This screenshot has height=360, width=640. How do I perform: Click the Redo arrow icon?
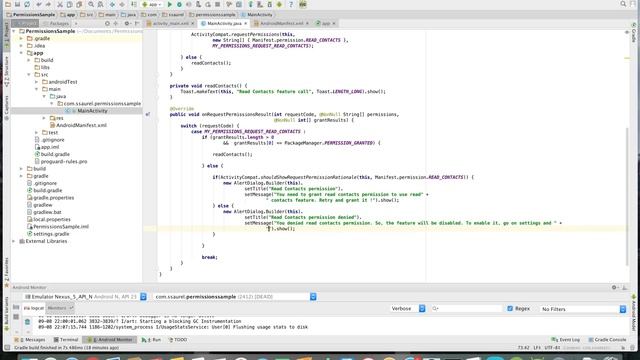click(48, 4)
